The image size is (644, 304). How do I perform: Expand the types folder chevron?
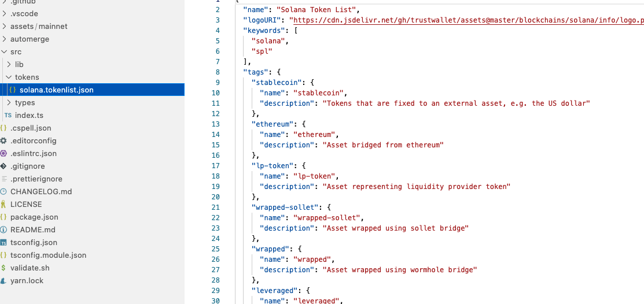9,102
